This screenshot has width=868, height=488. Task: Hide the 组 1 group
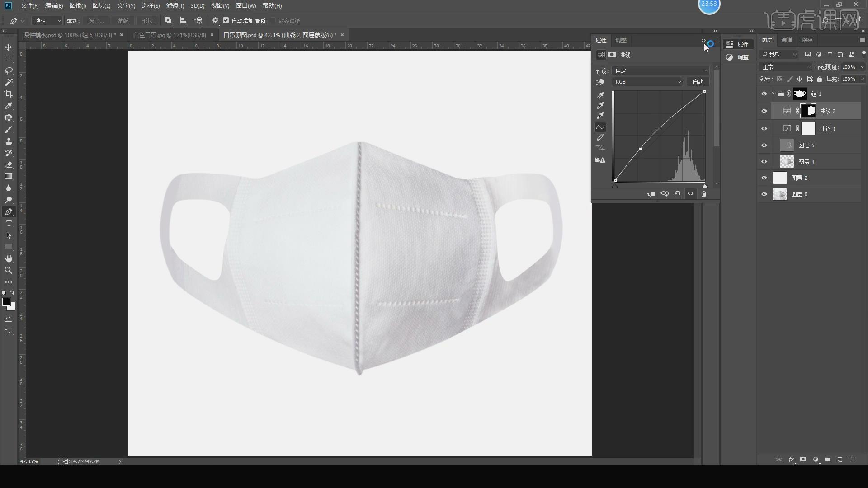764,94
